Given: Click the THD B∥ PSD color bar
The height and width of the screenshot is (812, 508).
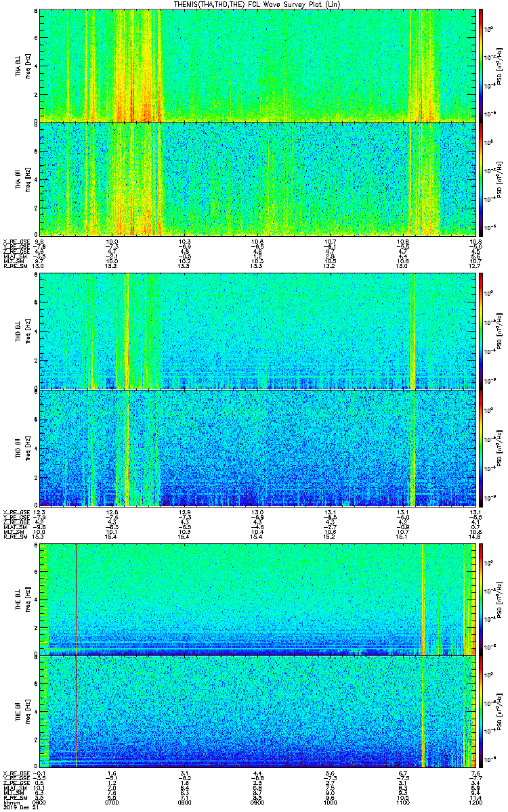Looking at the screenshot, I should tap(482, 448).
